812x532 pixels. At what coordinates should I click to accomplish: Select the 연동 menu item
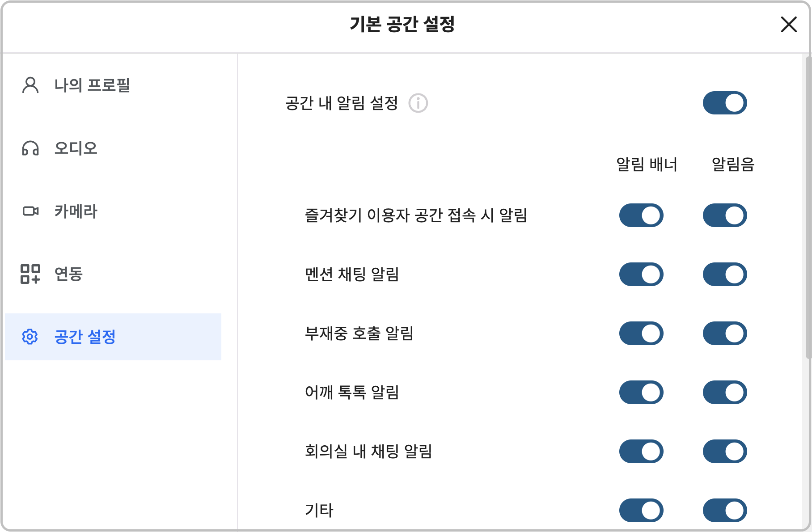coord(68,274)
